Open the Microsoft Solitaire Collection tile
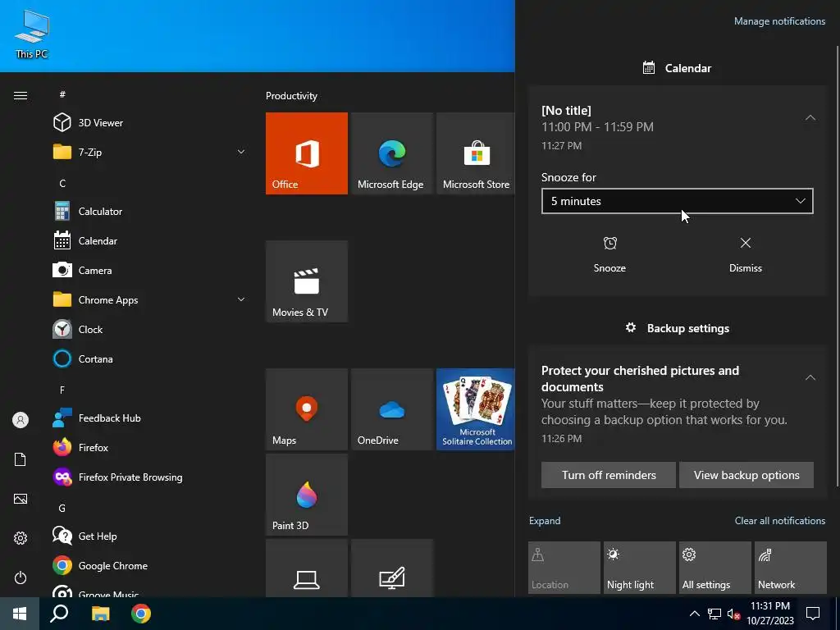Viewport: 840px width, 630px height. [476, 409]
